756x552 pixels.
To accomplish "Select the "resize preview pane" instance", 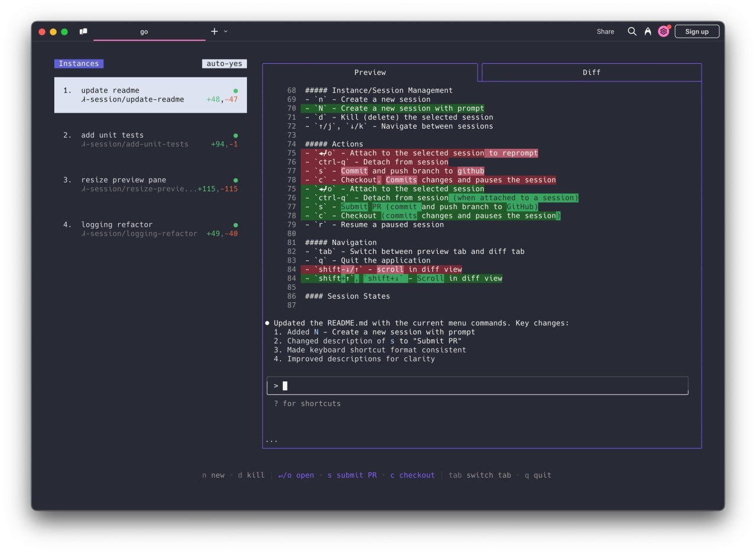I will (x=151, y=184).
